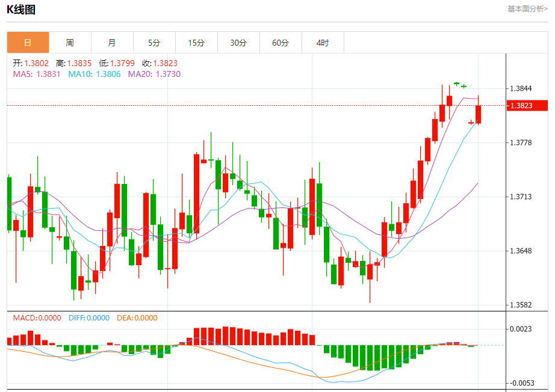This screenshot has width=555, height=392.
Task: Click the 低: 1.3799 low value
Action: 117,63
